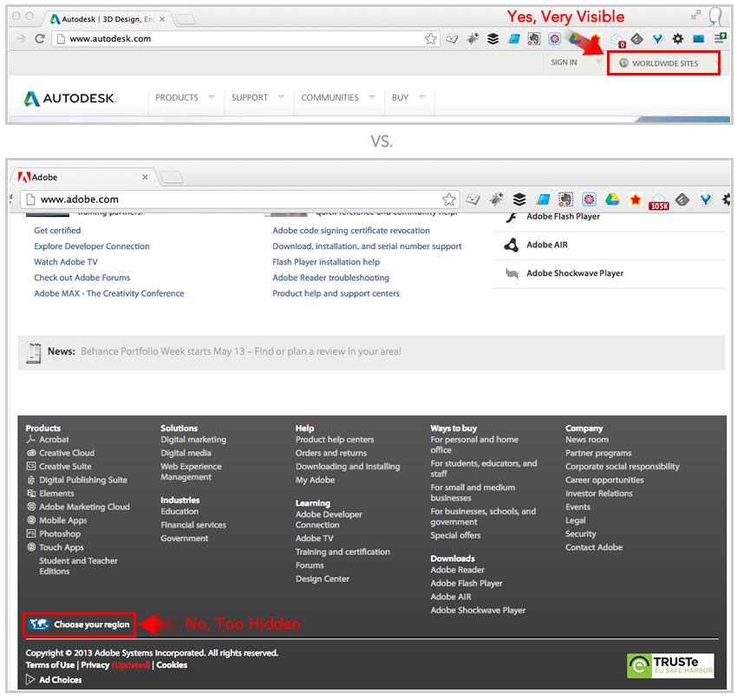Click Choose your region in the footer
Screen dimensions: 737x700
pos(79,625)
